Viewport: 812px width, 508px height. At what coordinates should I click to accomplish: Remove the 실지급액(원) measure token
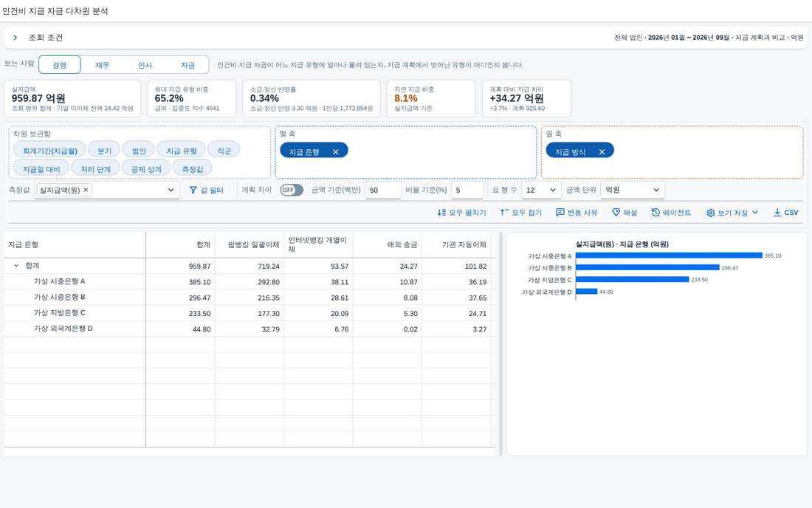click(86, 190)
